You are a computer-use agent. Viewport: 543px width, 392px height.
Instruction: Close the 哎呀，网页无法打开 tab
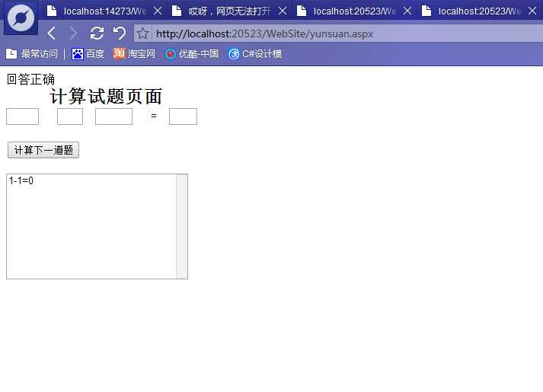pyautogui.click(x=283, y=11)
